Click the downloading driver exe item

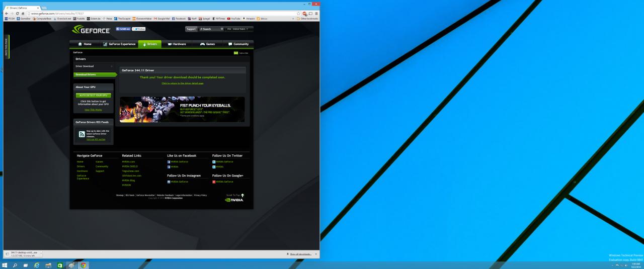(24, 254)
